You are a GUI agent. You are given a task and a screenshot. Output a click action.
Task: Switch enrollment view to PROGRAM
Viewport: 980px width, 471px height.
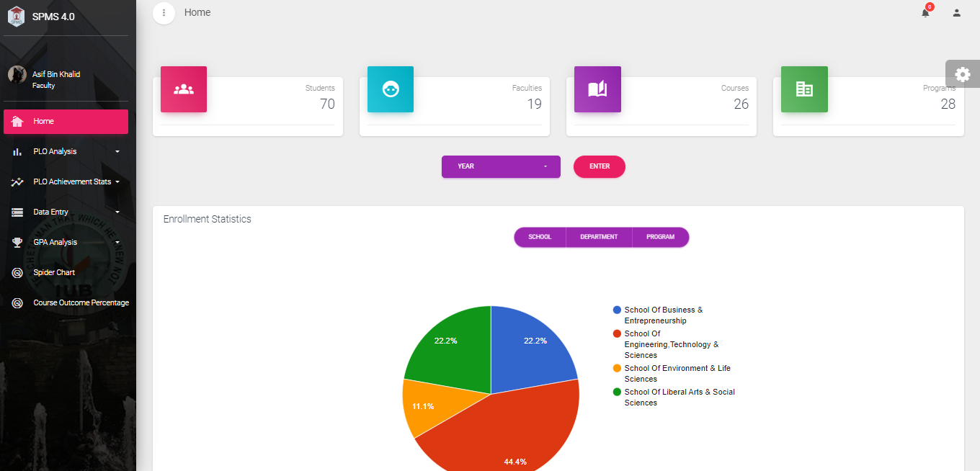tap(660, 237)
